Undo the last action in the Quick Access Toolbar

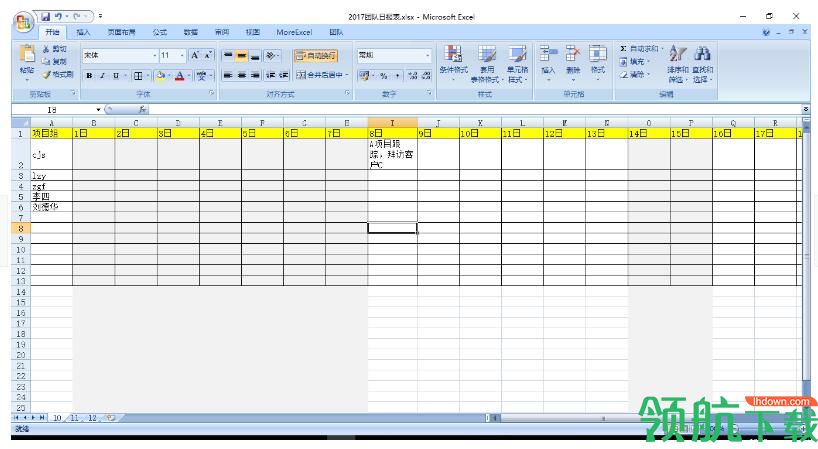(x=58, y=17)
